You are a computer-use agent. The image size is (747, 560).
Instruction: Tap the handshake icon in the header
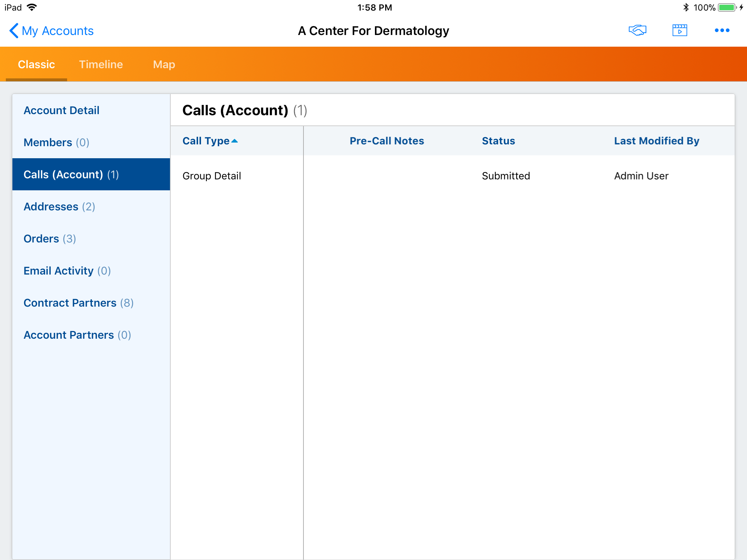tap(637, 31)
